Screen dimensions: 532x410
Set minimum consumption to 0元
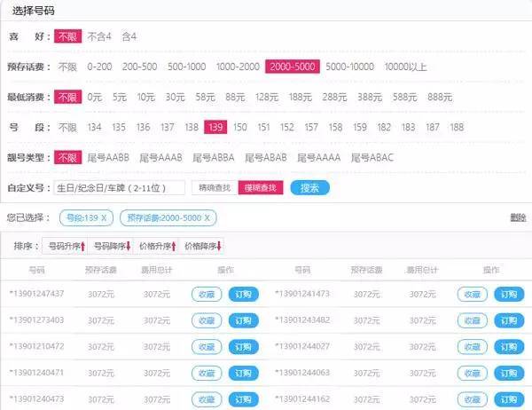94,97
